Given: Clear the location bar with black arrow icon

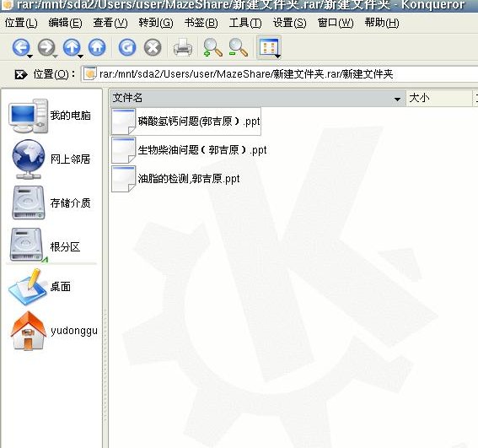Looking at the screenshot, I should point(21,74).
